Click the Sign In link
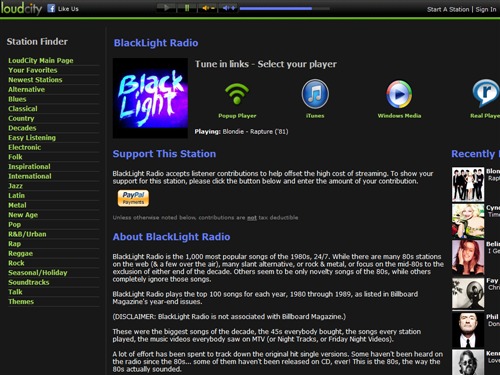 pos(486,9)
